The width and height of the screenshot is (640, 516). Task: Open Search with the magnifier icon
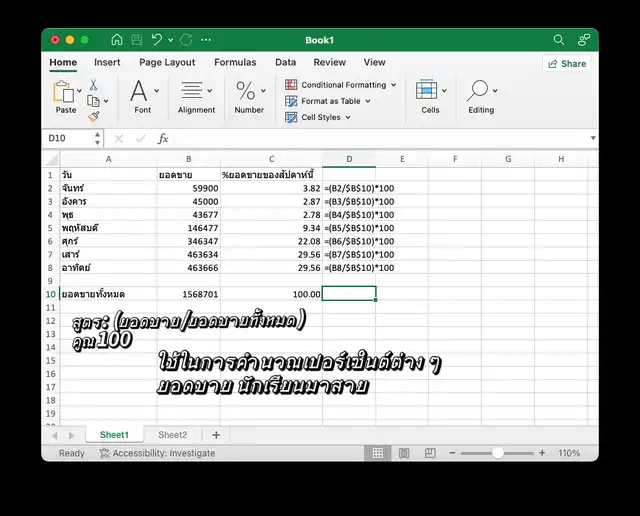559,40
